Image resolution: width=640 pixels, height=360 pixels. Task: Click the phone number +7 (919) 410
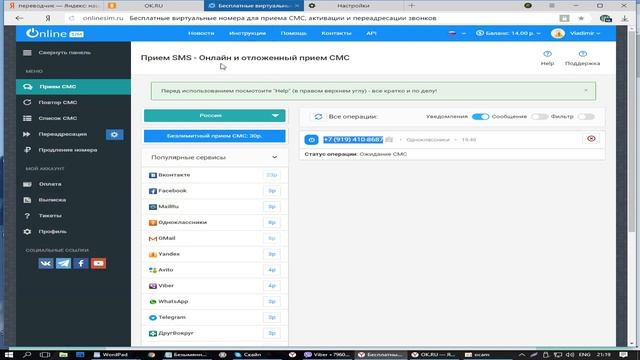click(x=353, y=140)
